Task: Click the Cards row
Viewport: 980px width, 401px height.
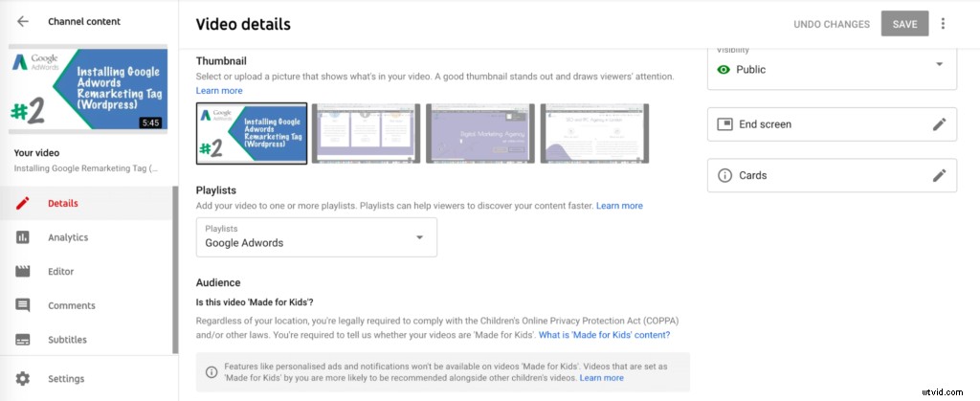Action: click(832, 175)
